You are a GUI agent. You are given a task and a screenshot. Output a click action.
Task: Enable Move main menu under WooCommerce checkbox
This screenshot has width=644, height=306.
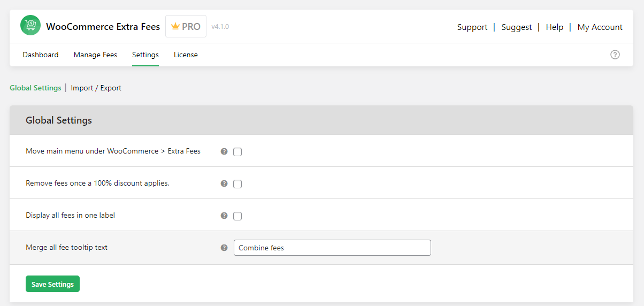(x=237, y=152)
